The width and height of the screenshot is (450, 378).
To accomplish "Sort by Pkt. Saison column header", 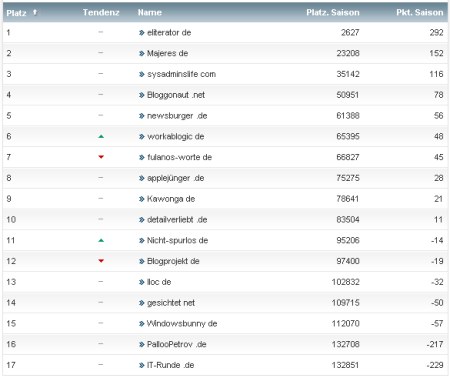I will tap(420, 13).
